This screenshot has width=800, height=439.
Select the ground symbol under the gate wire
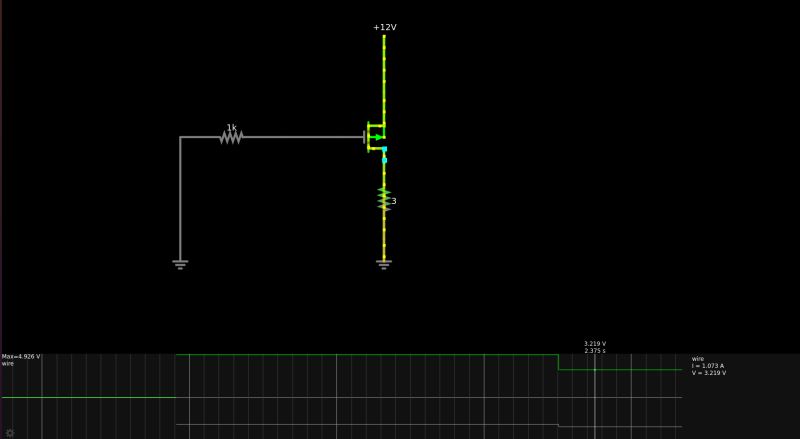pyautogui.click(x=180, y=264)
